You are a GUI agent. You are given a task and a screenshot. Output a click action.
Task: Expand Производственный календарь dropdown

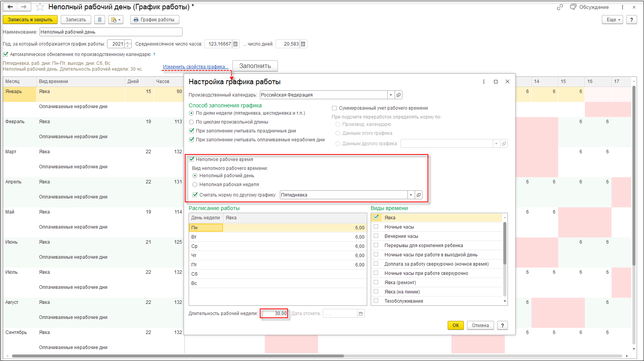click(x=391, y=95)
